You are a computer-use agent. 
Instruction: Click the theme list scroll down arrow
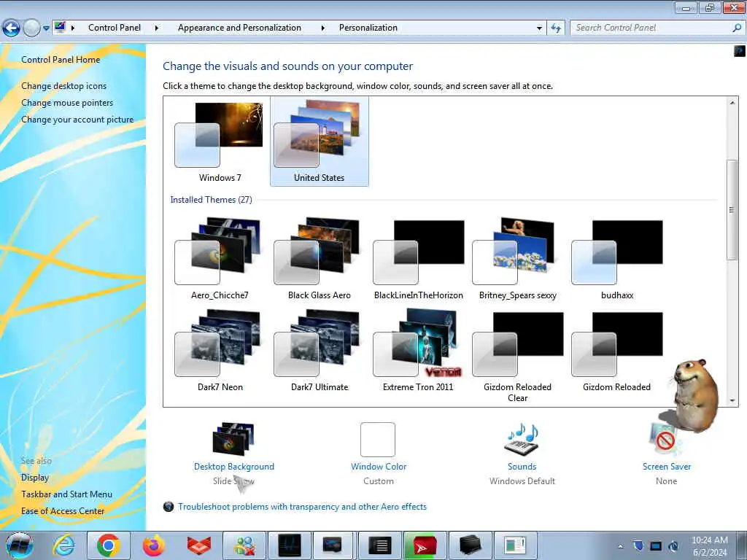point(732,400)
